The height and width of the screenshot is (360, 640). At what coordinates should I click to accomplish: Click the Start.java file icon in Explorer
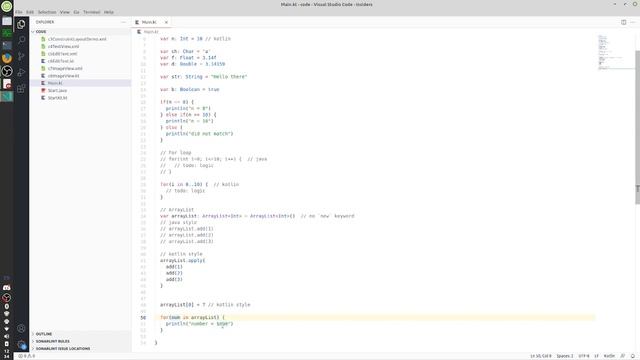(x=43, y=90)
